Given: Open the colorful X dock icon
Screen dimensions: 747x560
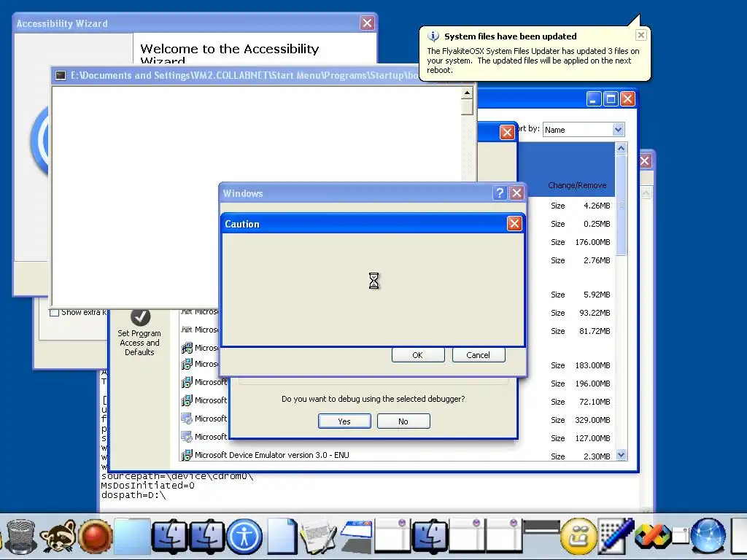Looking at the screenshot, I should [653, 537].
